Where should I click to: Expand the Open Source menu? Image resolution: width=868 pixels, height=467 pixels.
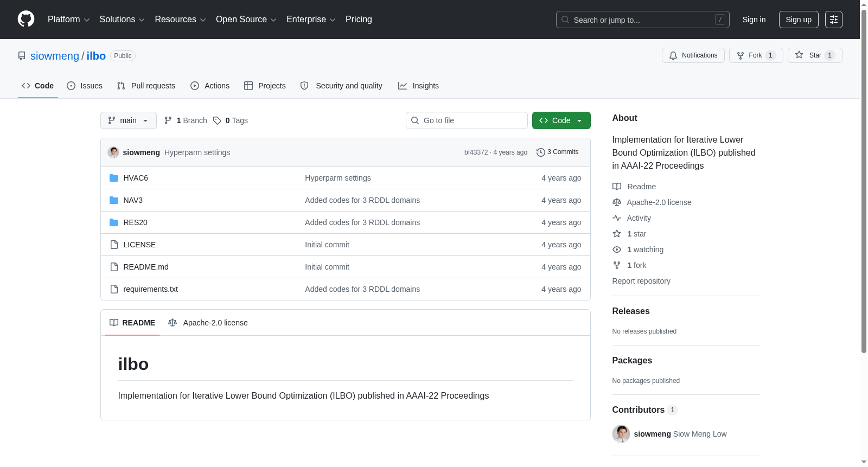coord(246,20)
